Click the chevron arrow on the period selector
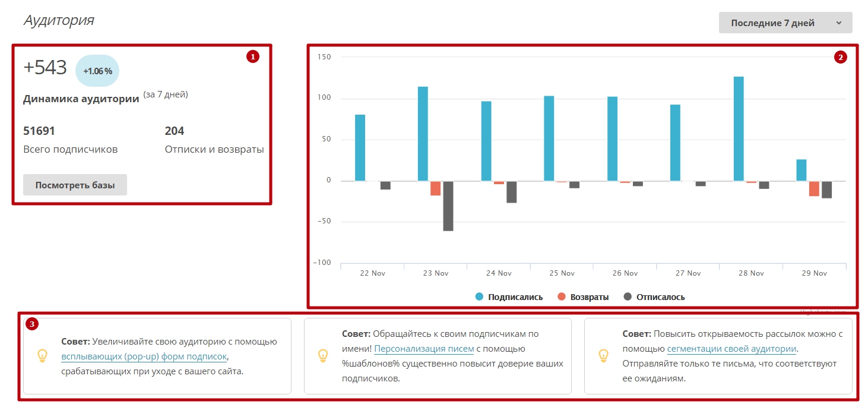The image size is (868, 404). point(838,23)
